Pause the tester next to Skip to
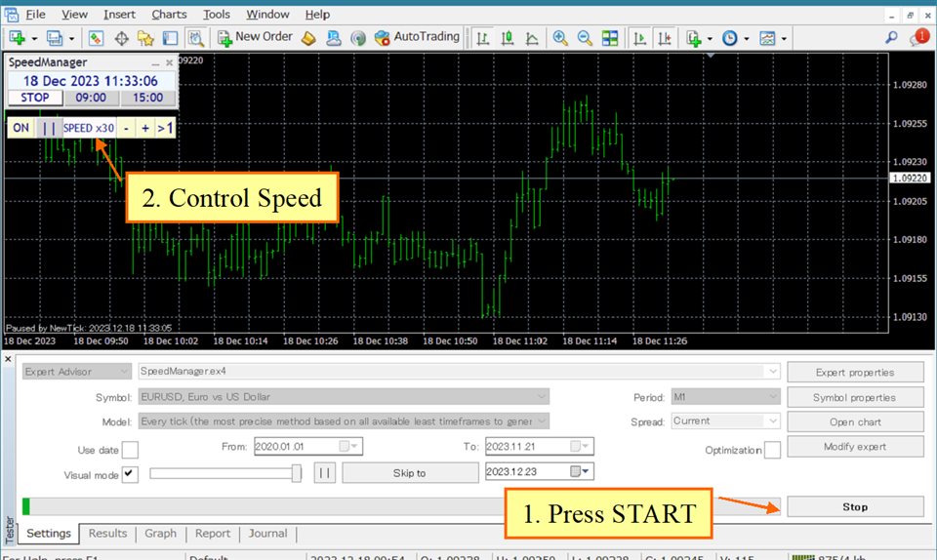Image resolution: width=937 pixels, height=560 pixels. pyautogui.click(x=324, y=473)
